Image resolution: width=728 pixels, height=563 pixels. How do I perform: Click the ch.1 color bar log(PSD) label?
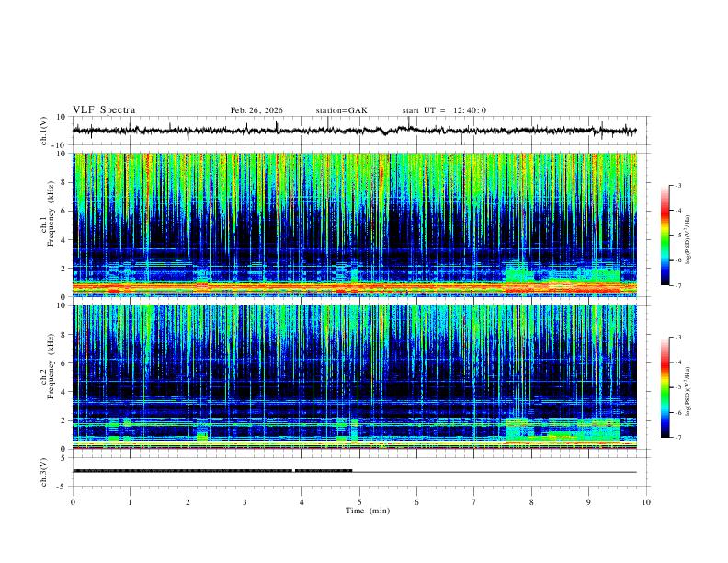pos(688,240)
